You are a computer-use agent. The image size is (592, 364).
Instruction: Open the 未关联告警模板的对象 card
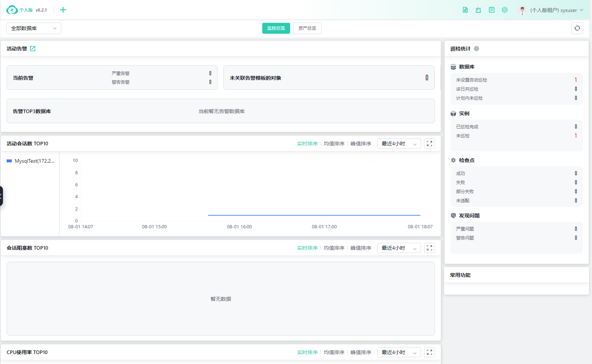pos(329,78)
